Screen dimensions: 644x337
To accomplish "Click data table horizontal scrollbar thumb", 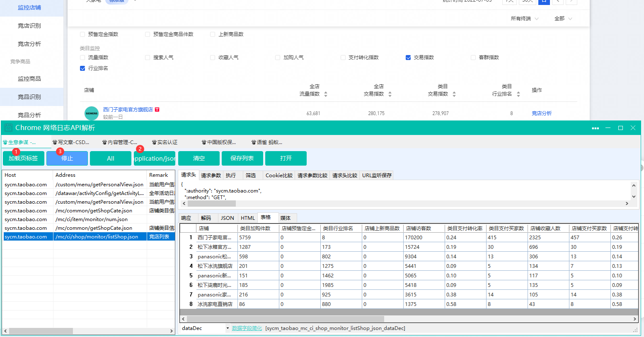I will [286, 319].
